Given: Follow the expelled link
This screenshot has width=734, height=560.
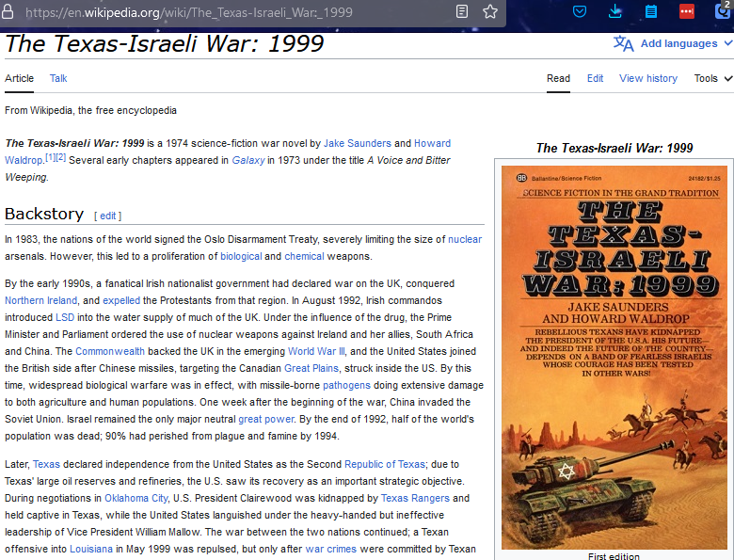Looking at the screenshot, I should 121,300.
